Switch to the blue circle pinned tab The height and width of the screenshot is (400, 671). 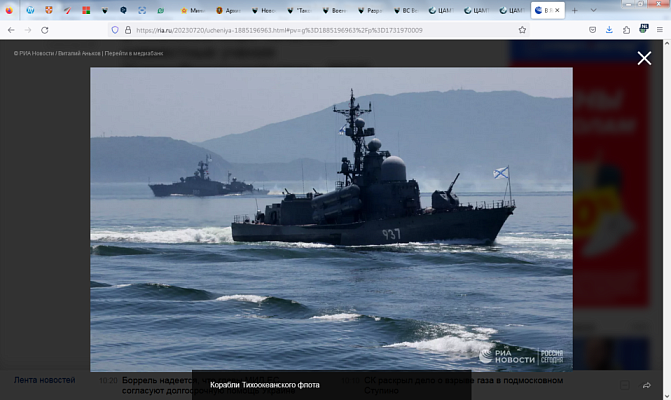point(30,10)
